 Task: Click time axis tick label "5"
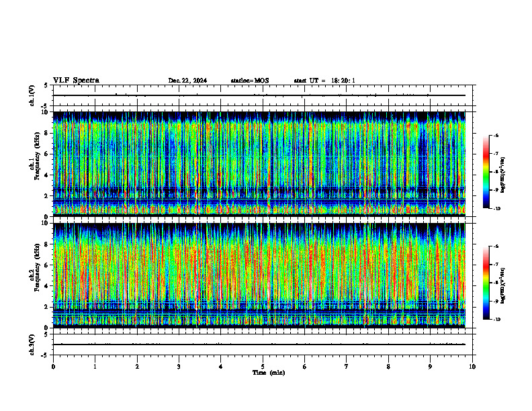click(263, 367)
